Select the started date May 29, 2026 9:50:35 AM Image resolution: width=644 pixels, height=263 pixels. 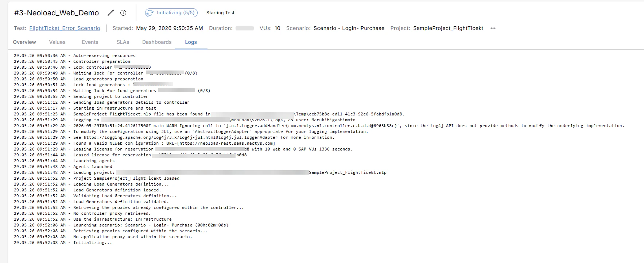click(x=170, y=28)
